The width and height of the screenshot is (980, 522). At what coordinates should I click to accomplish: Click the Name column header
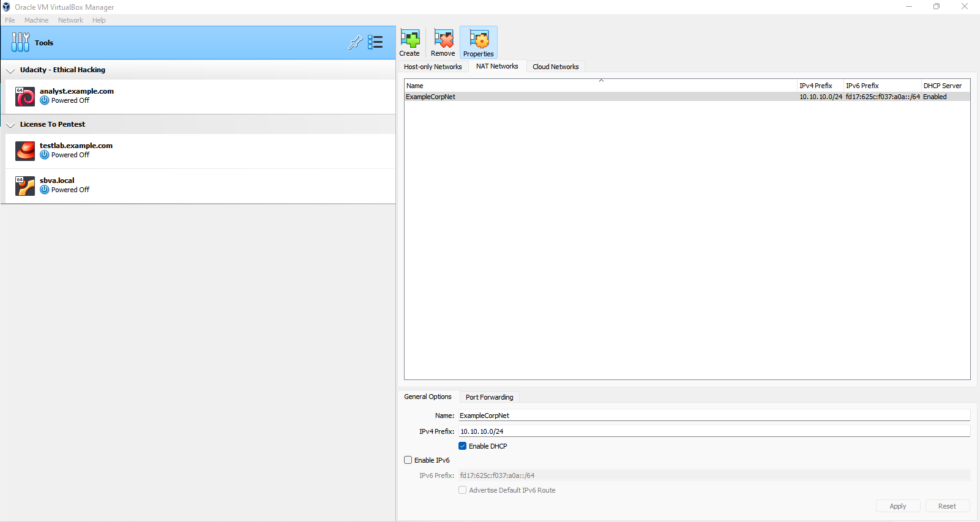click(601, 86)
